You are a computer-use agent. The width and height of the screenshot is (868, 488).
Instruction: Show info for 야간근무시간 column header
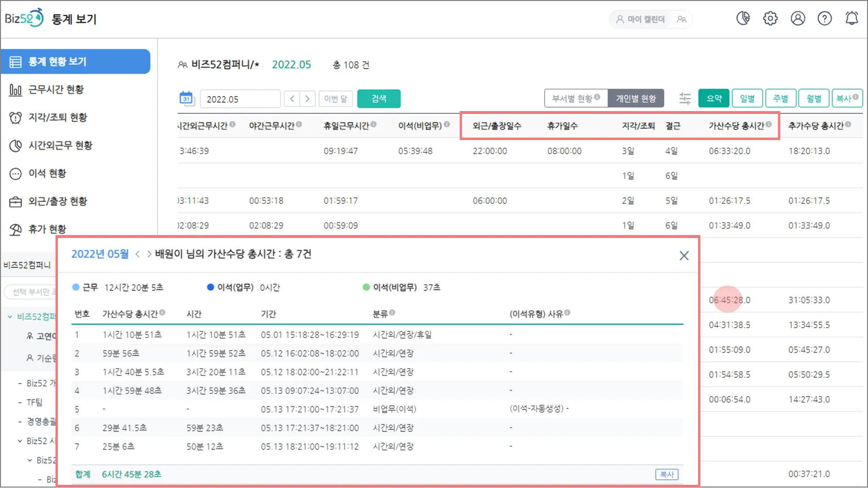pyautogui.click(x=299, y=124)
